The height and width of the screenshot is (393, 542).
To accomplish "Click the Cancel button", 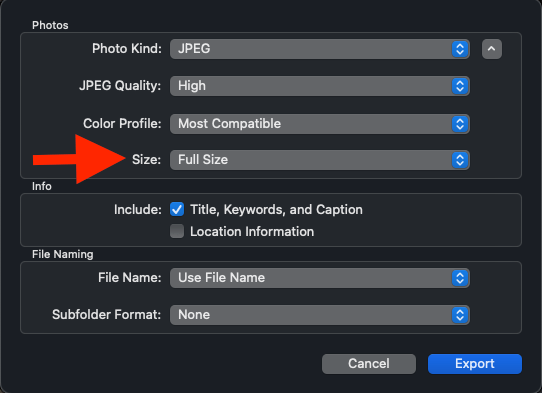I will (368, 364).
